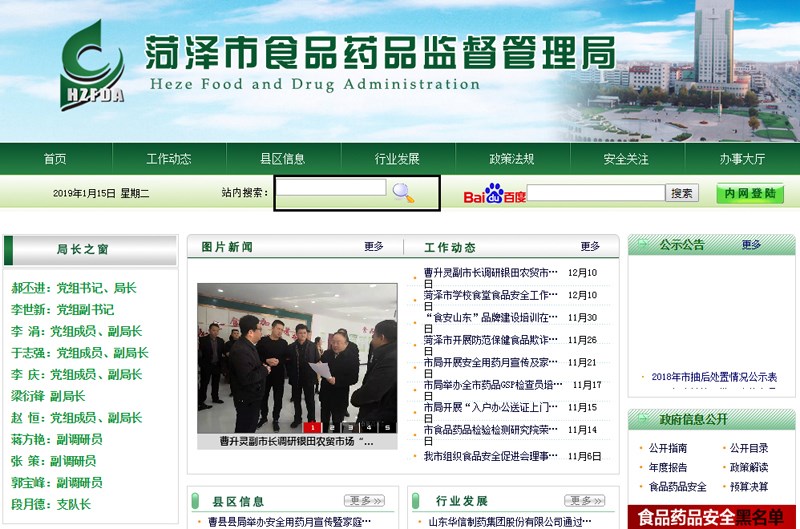This screenshot has height=529, width=800.
Task: Click the Baidu 搜索 button
Action: point(683,193)
